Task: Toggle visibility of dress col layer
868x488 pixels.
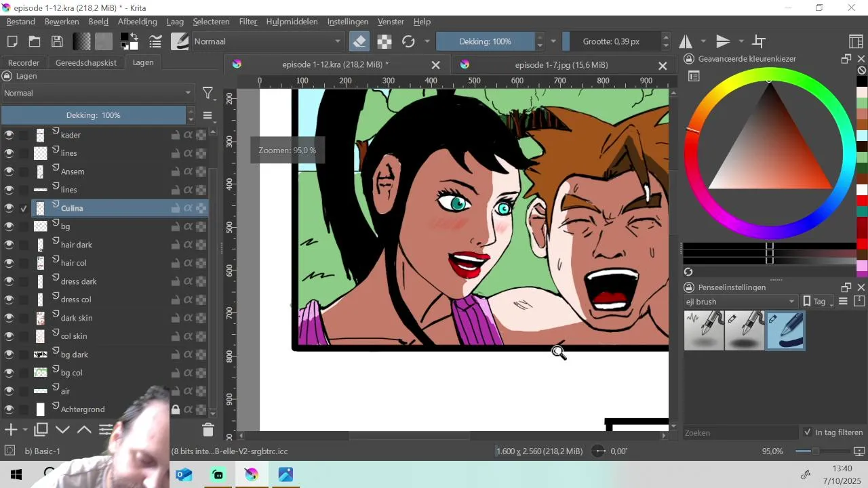Action: (9, 300)
